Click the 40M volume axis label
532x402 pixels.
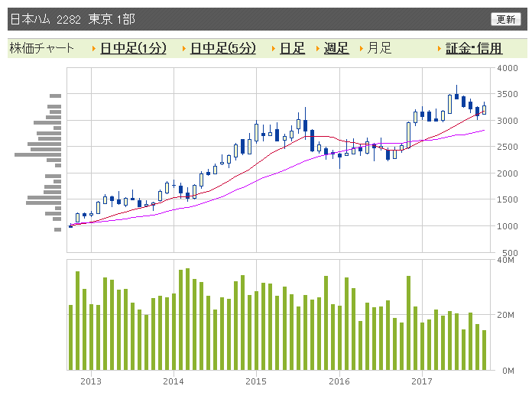tap(505, 260)
